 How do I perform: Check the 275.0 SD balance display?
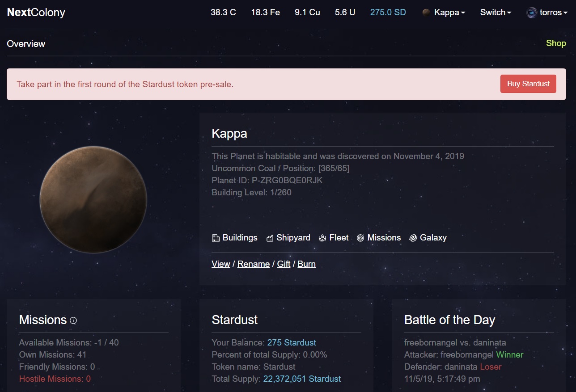(388, 13)
